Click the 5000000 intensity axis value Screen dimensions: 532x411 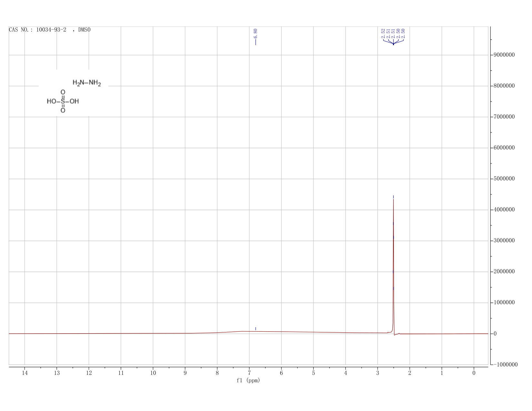coord(504,179)
